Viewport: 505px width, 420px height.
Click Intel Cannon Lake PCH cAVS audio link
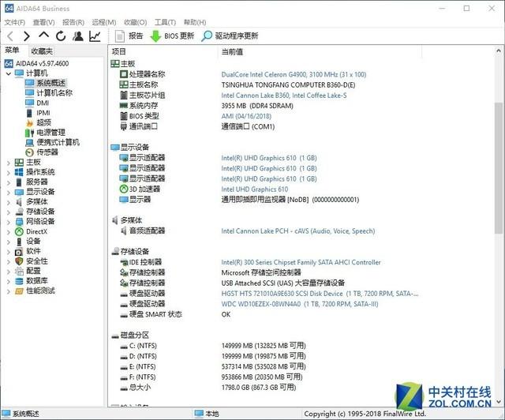[298, 231]
